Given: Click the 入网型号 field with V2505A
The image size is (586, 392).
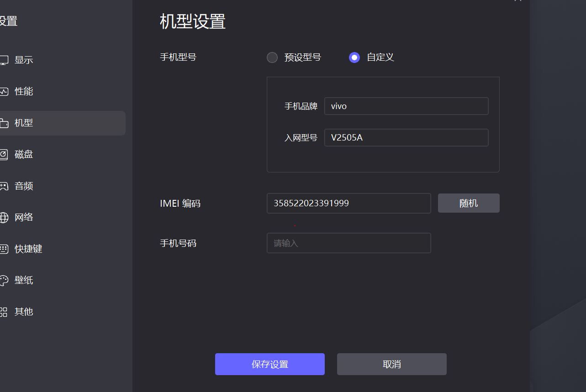Looking at the screenshot, I should click(x=406, y=137).
